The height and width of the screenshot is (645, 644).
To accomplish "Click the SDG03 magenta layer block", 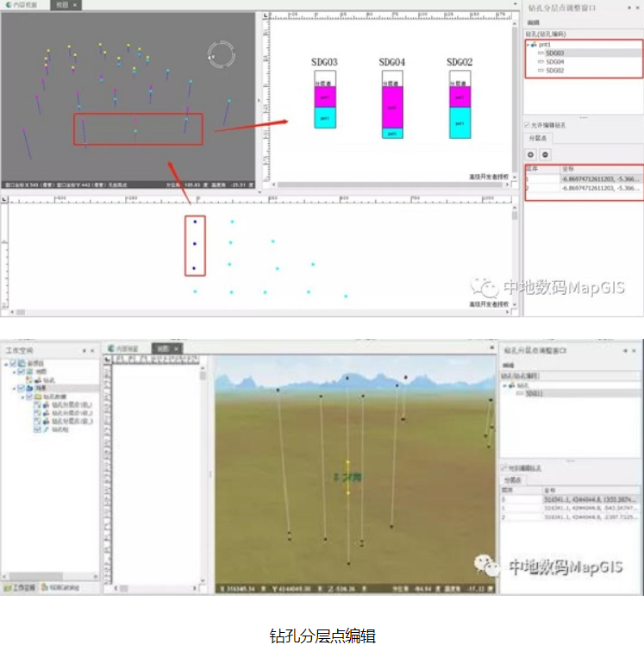I will click(325, 97).
